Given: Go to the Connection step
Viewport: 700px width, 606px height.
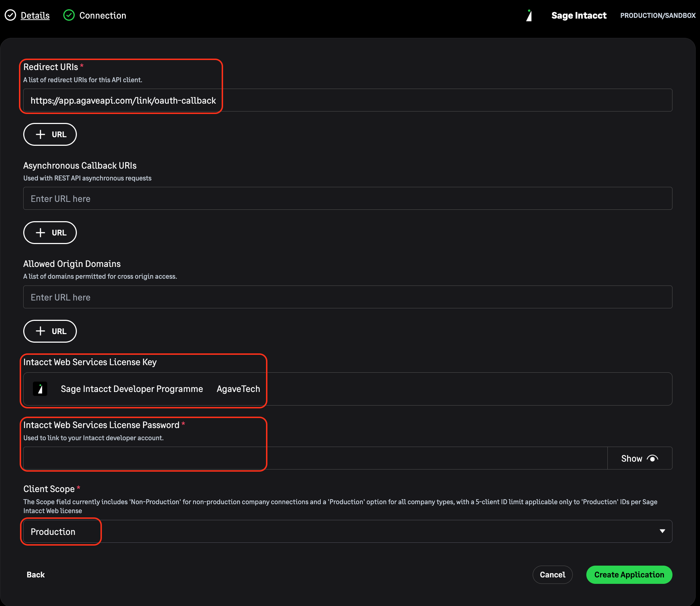Looking at the screenshot, I should 103,15.
